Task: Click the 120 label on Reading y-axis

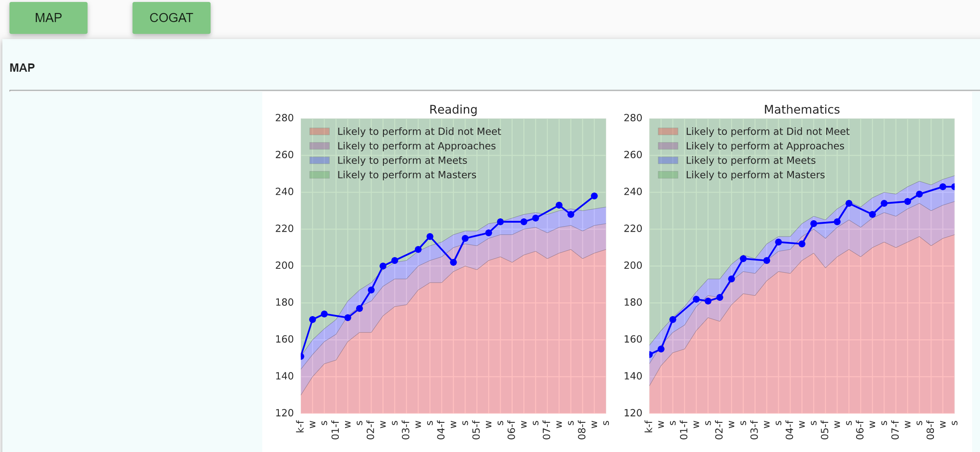Action: 284,413
